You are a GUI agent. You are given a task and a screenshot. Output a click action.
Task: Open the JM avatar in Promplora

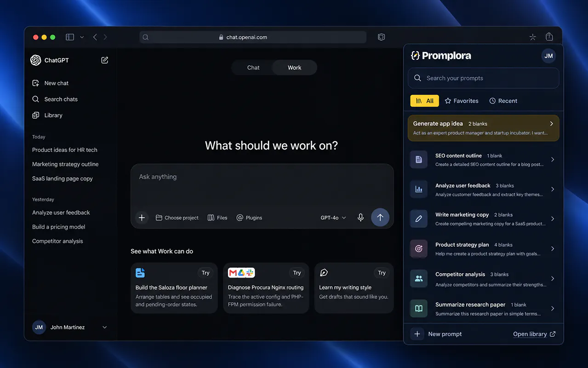[x=548, y=56]
